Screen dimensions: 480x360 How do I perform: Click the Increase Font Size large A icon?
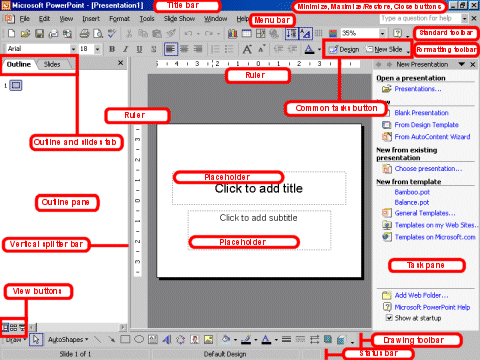click(x=247, y=49)
